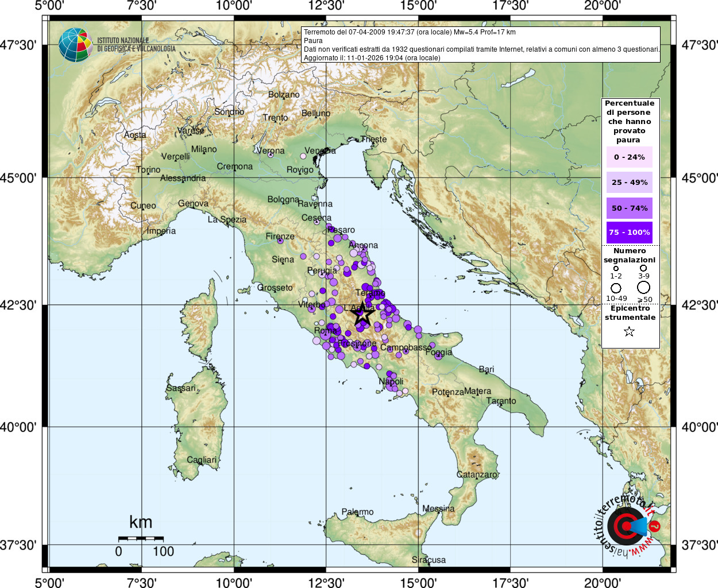
Task: Click the Cremona city label
Action: pos(234,167)
